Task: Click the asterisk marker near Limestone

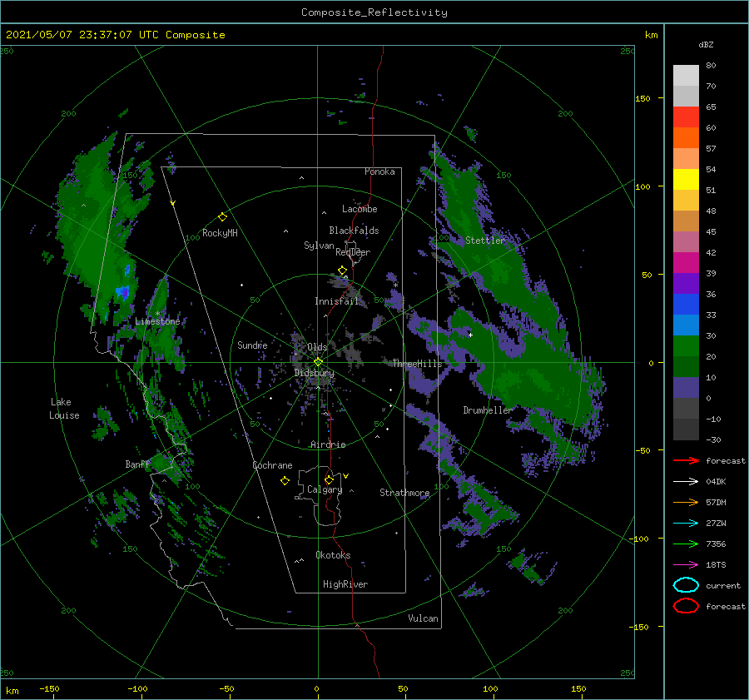Action: (x=157, y=314)
